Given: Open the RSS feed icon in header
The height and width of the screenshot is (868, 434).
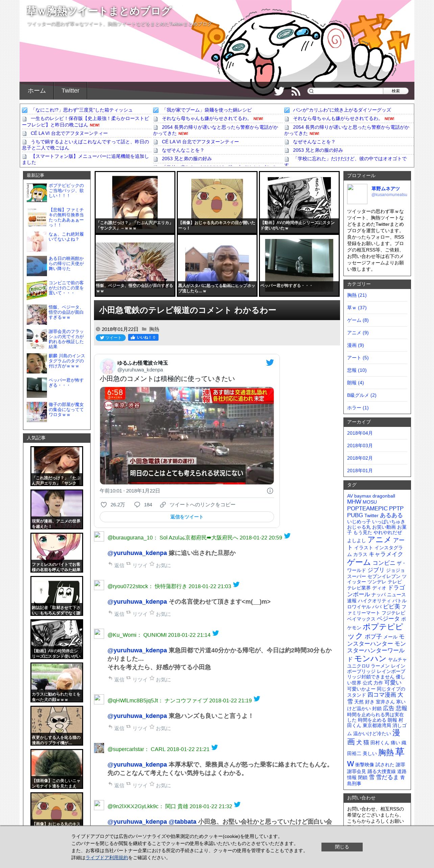Looking at the screenshot, I should tap(296, 91).
